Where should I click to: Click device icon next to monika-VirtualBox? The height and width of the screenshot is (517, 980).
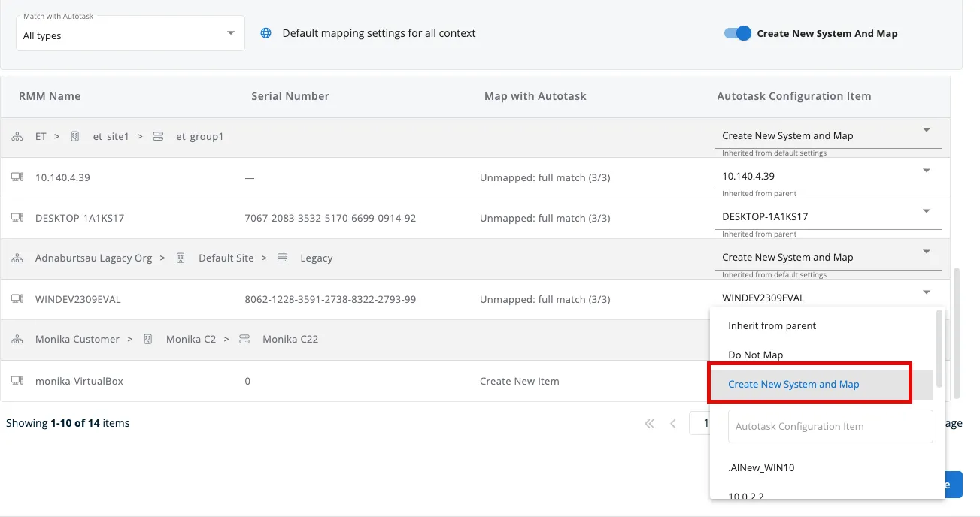[x=17, y=381]
